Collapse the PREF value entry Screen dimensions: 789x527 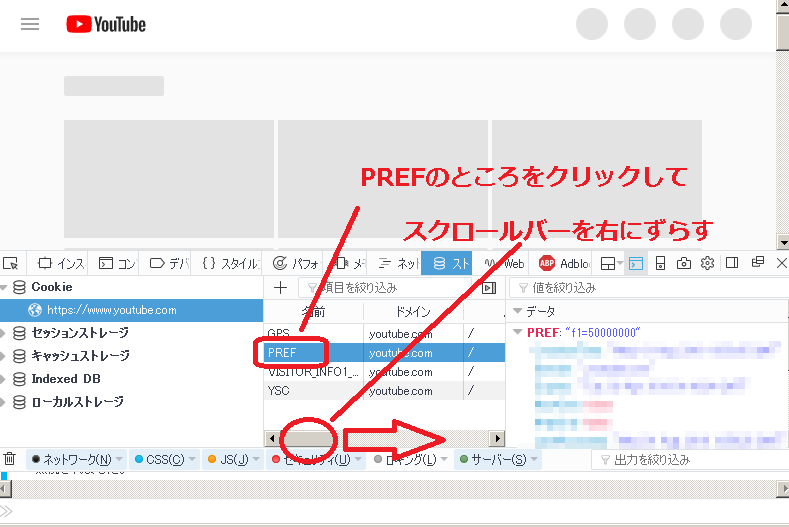518,332
